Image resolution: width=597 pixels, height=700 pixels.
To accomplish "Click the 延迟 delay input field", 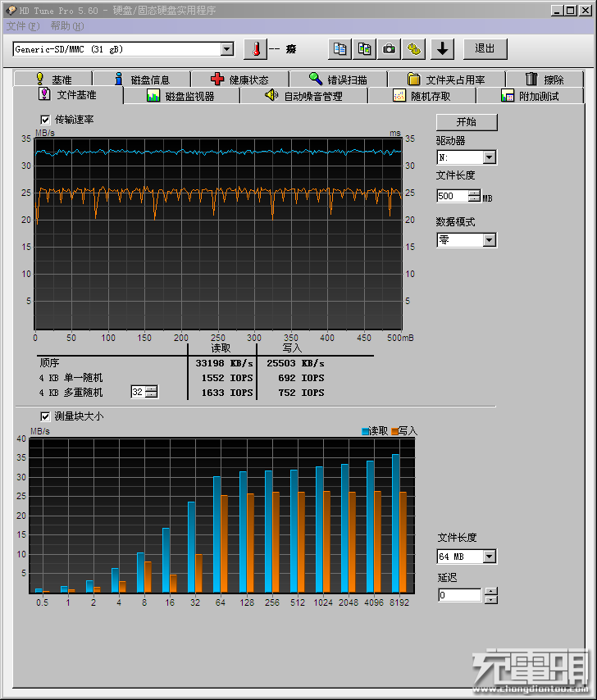I will (x=460, y=595).
